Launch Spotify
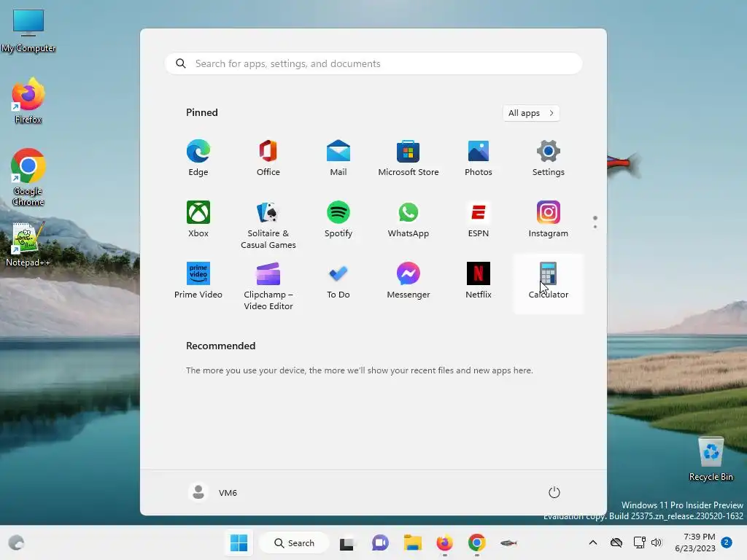The height and width of the screenshot is (560, 747). [338, 219]
